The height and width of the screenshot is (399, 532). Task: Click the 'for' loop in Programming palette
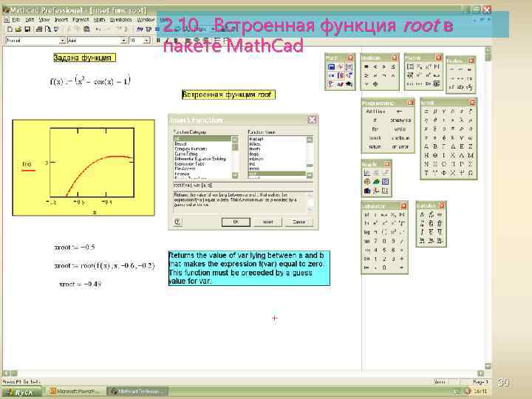point(375,129)
